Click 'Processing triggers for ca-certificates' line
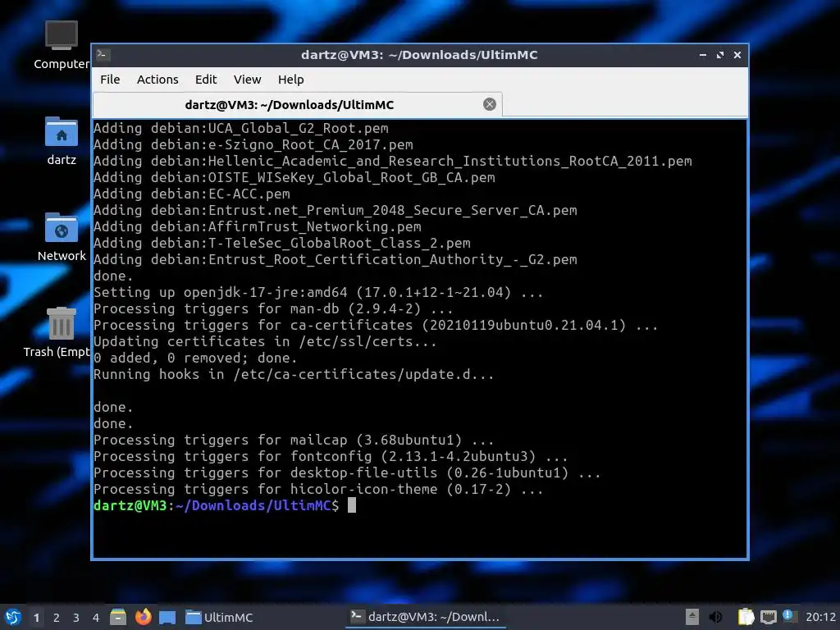The height and width of the screenshot is (630, 840). 376,325
